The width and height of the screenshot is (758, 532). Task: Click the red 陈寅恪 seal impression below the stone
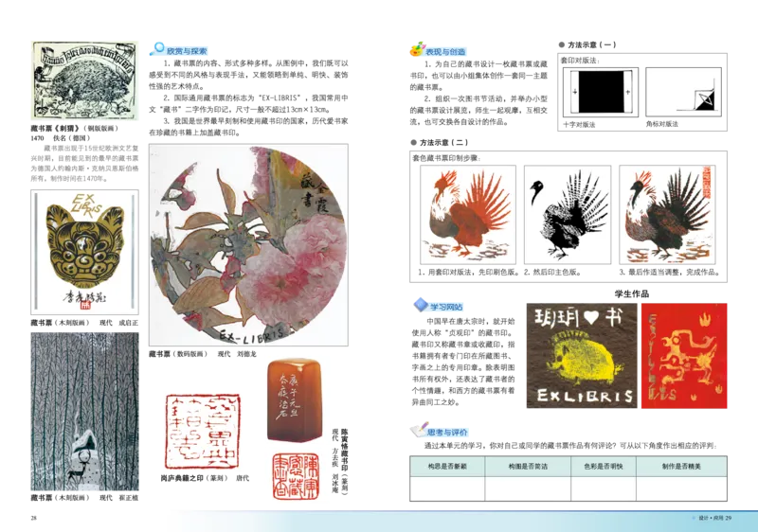point(296,476)
